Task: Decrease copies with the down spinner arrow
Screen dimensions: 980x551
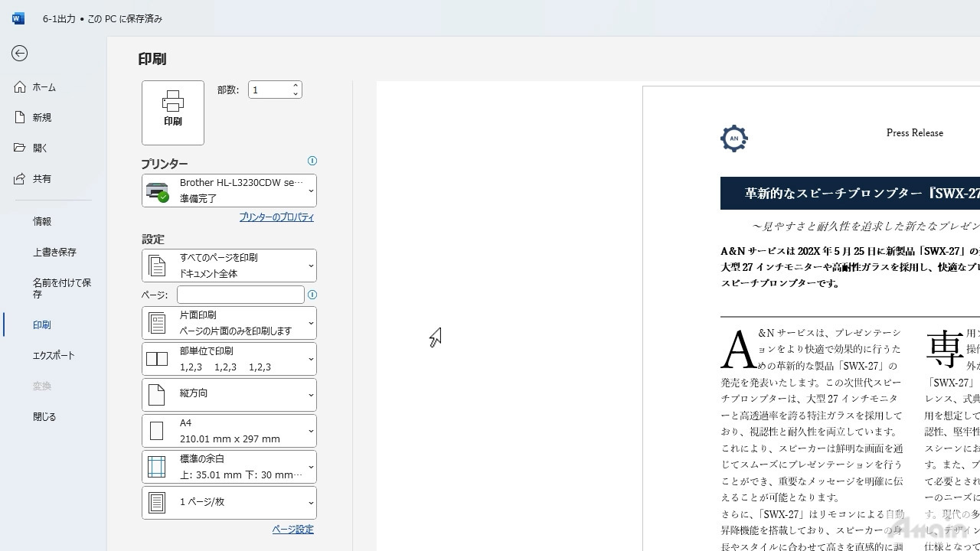Action: coord(296,94)
